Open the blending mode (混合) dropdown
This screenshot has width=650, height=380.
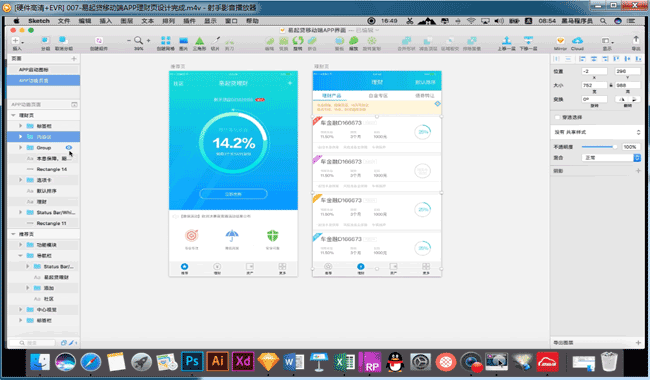[x=611, y=157]
